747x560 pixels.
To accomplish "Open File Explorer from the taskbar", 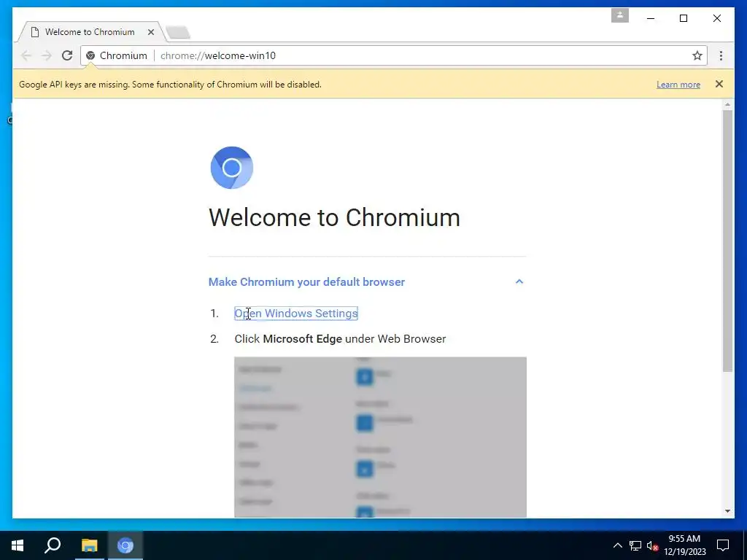I will point(89,545).
